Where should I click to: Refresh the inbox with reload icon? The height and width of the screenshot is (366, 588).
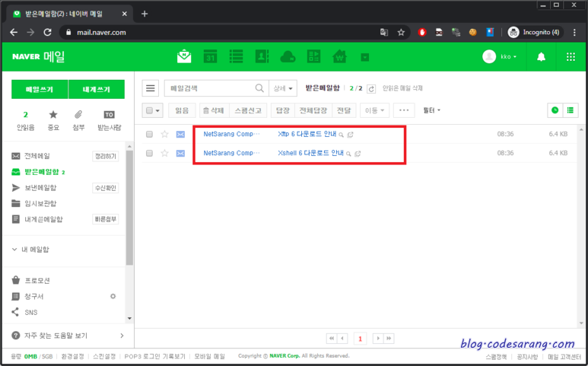point(371,89)
